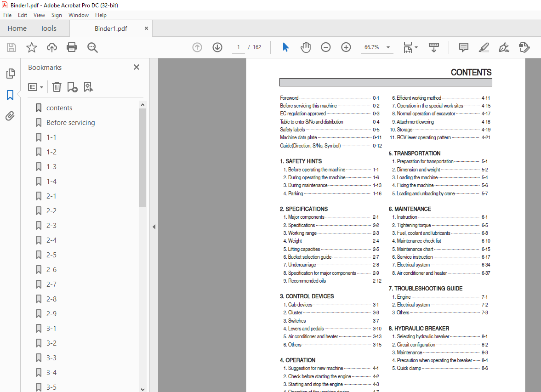Open the bookmark options dropdown menu
Viewport: 541px width, 392px height.
35,87
